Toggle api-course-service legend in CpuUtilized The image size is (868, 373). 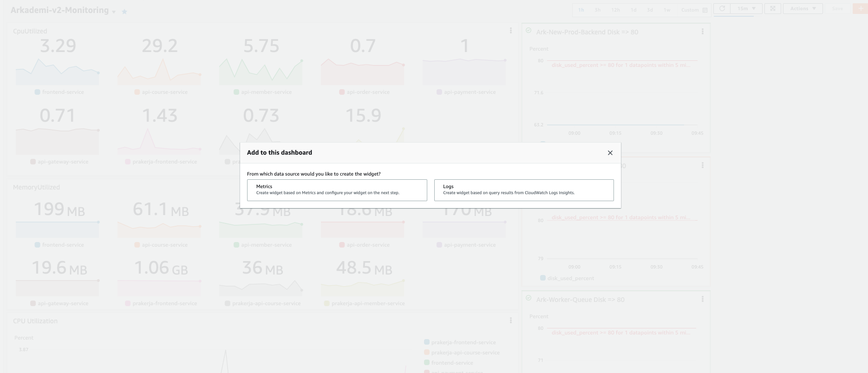point(161,92)
